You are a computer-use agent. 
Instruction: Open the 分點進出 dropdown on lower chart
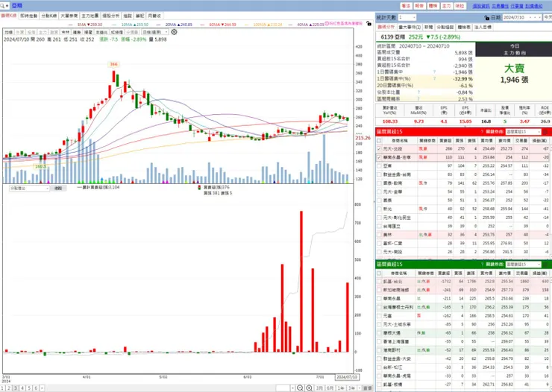click(x=29, y=189)
